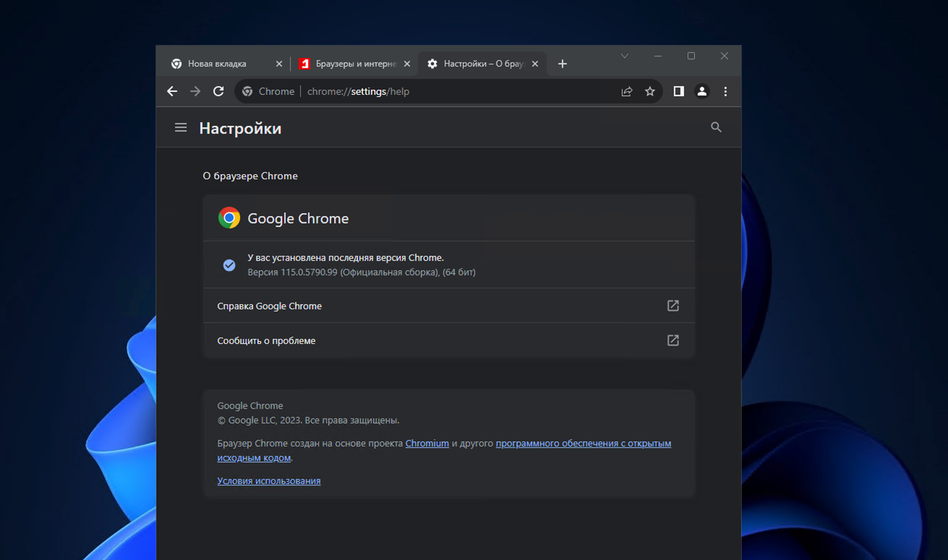The width and height of the screenshot is (948, 560).
Task: Open the profile avatar icon
Action: pyautogui.click(x=702, y=92)
